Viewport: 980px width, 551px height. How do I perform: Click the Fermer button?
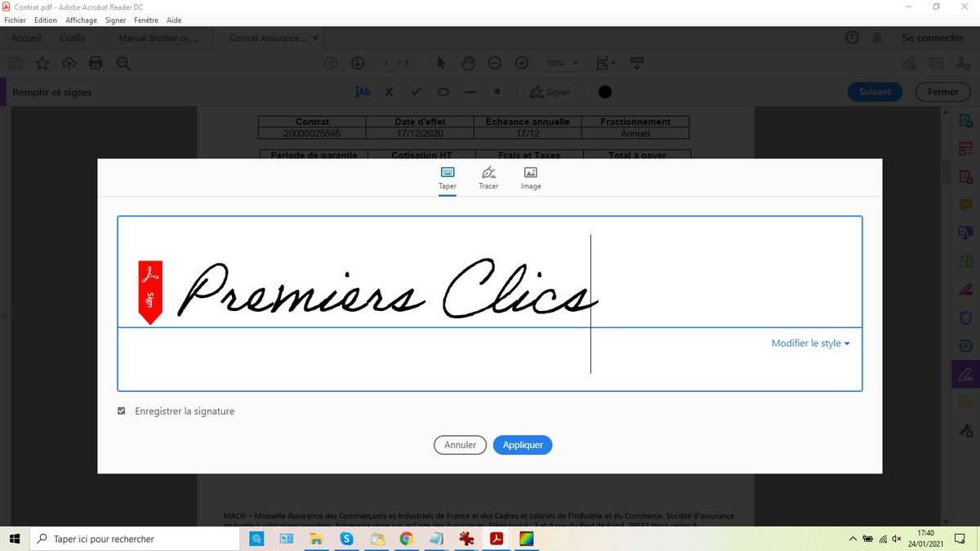coord(943,91)
